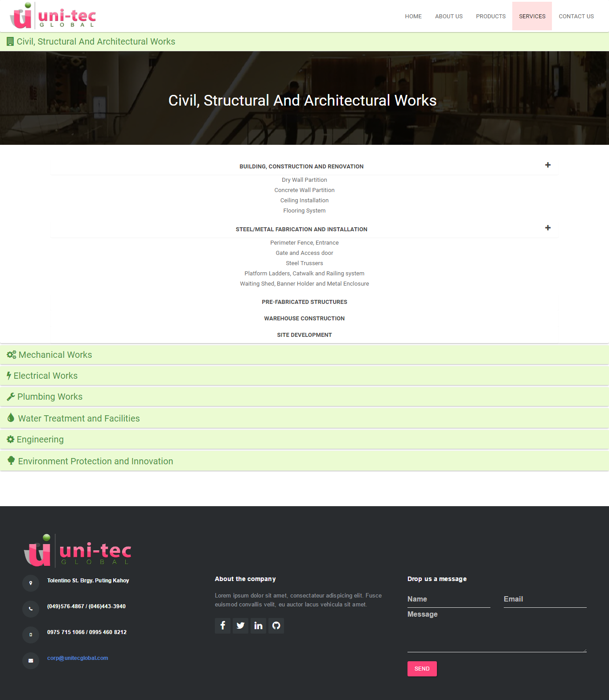Click the uni-tec Global header logo

[53, 16]
